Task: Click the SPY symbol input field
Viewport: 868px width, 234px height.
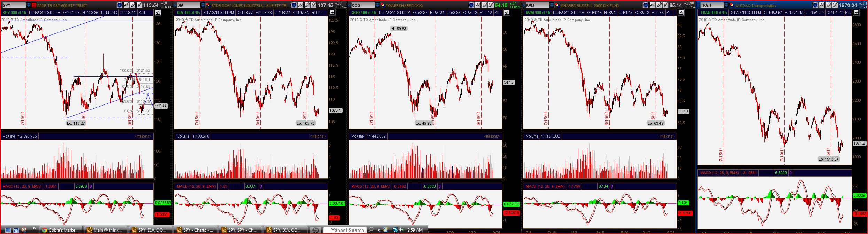Action: click(14, 5)
